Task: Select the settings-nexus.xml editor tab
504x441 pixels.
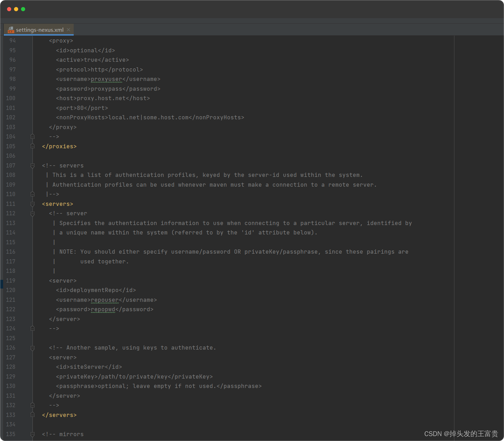Action: [39, 30]
